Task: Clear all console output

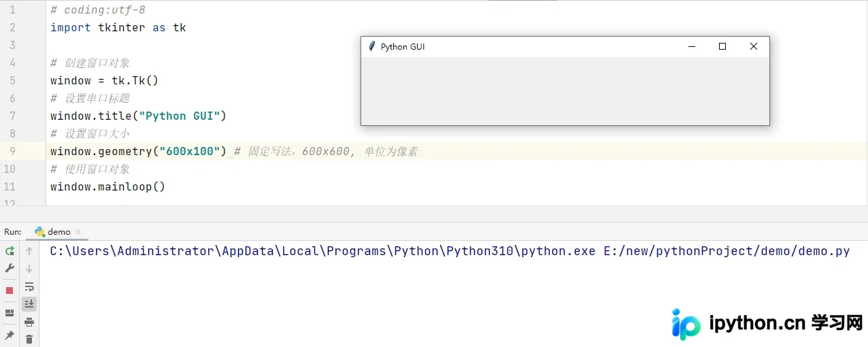Action: coord(29,339)
